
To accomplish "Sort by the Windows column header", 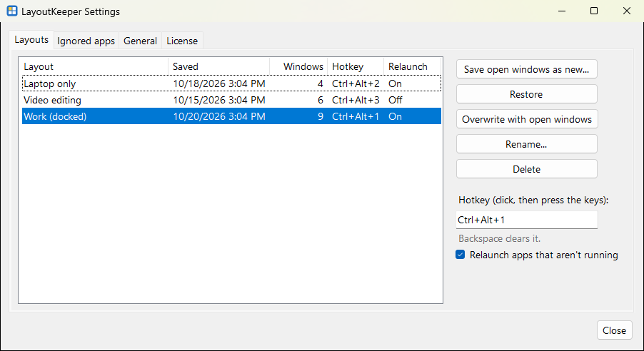I will pyautogui.click(x=298, y=66).
